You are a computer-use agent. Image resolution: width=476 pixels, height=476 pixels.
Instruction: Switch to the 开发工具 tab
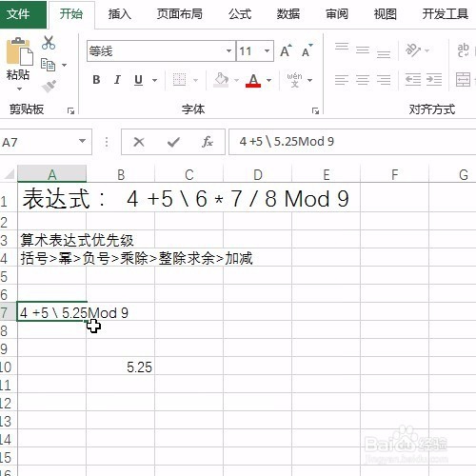(445, 14)
